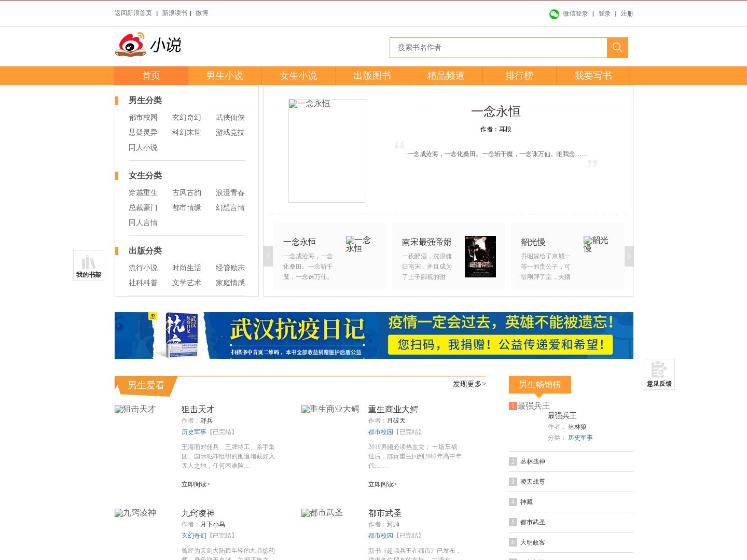Click the 微博 top link
Viewport: 747px width, 560px height.
(x=202, y=13)
